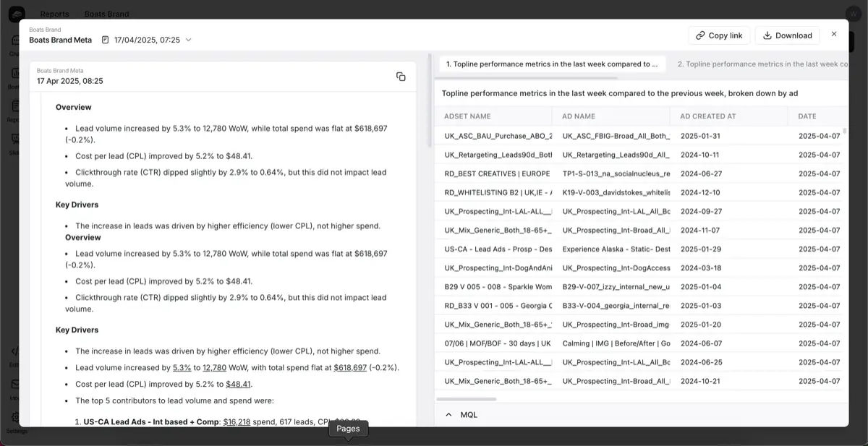Open the Inbox envelope icon in the sidebar
Viewport: 868px width, 446px height.
tap(16, 385)
